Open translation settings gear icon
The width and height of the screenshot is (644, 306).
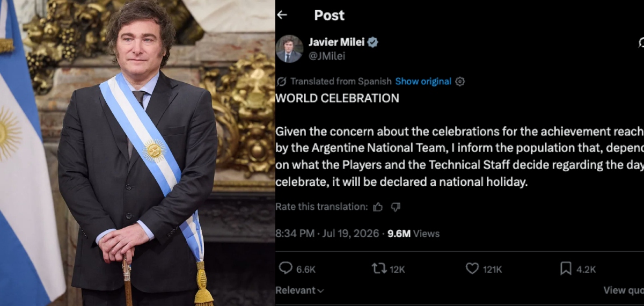pos(460,82)
